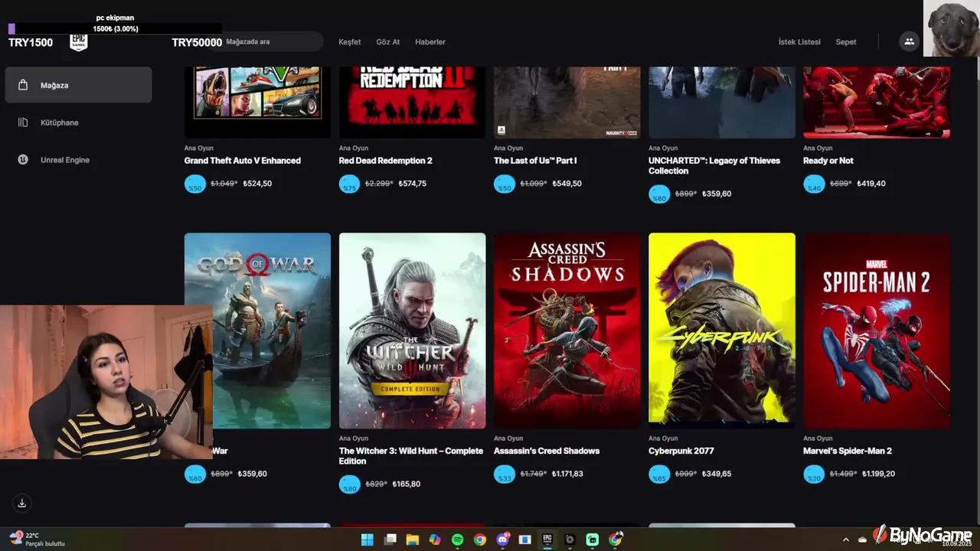
Task: Click the Epic Games logo
Action: [x=79, y=42]
